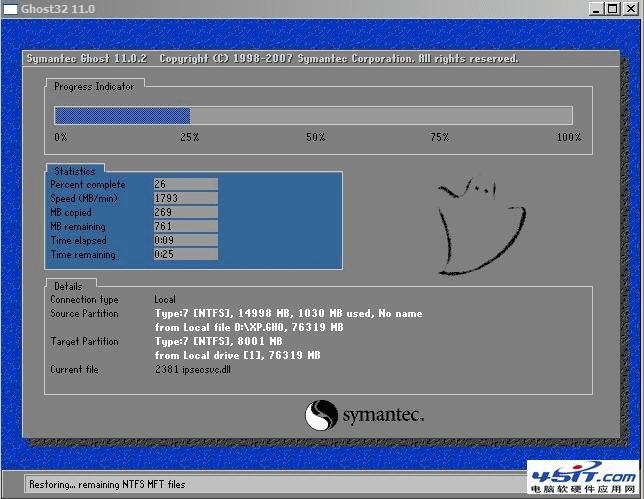Image resolution: width=644 pixels, height=499 pixels.
Task: Click the 'Speed (MB/min)' label
Action: 84,199
